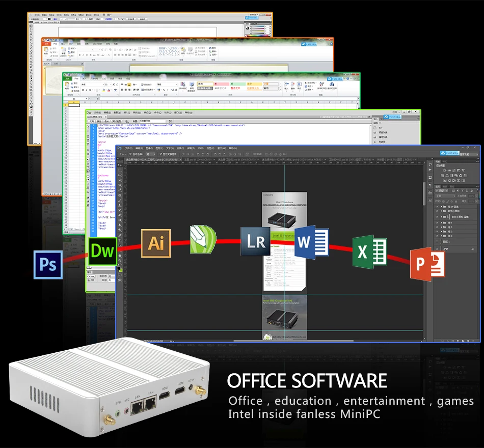484x448 pixels.
Task: Hide the '组 2' layer group
Action: 437,232
